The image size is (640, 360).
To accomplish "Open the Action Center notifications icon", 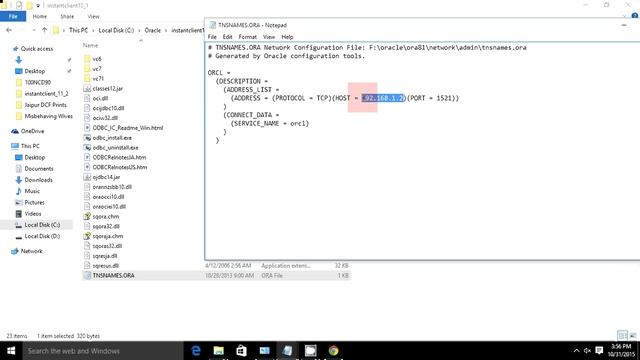I will pos(599,351).
